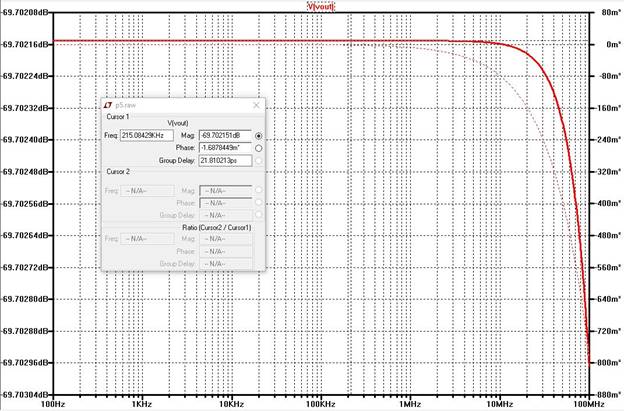
Task: Click the Cursor 1 group label
Action: click(x=117, y=117)
